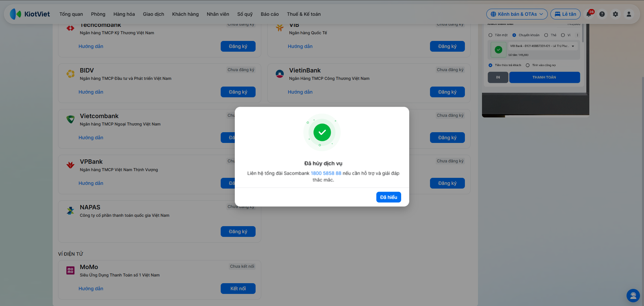Click the Vietcombank logo icon
Screen dimensions: 644x306
tap(70, 119)
